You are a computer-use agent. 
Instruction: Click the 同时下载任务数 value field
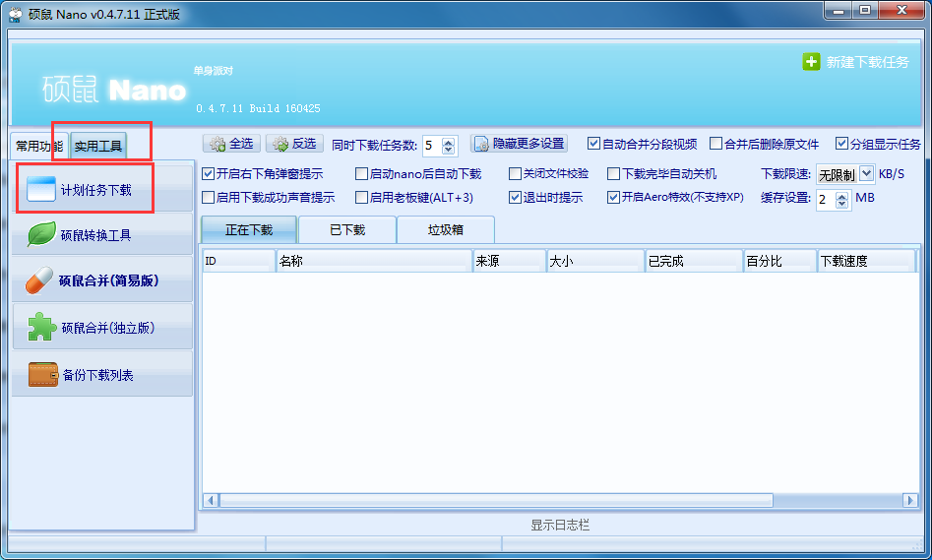pyautogui.click(x=433, y=146)
